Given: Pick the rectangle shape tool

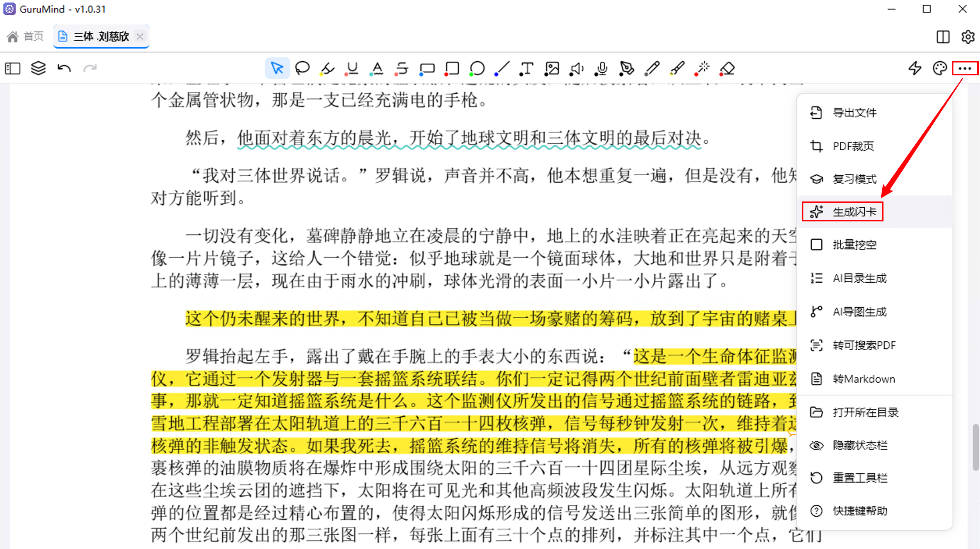Looking at the screenshot, I should click(452, 68).
